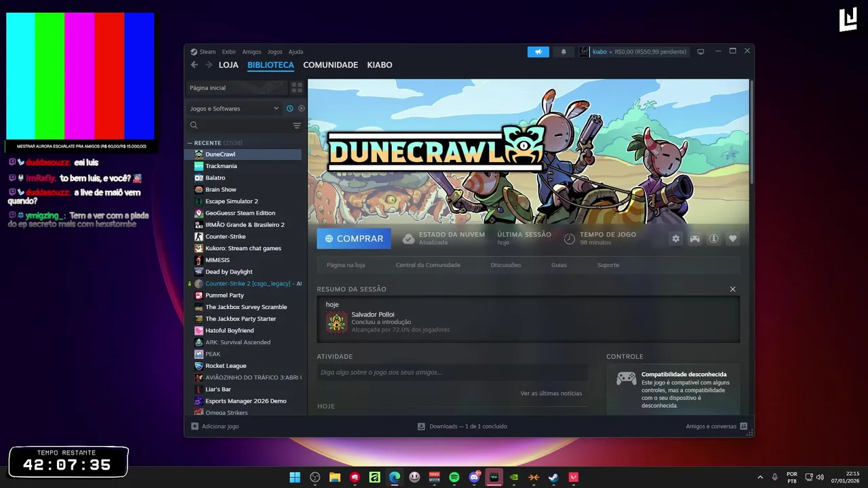
Task: Open the Ajuda menu
Action: coord(296,52)
